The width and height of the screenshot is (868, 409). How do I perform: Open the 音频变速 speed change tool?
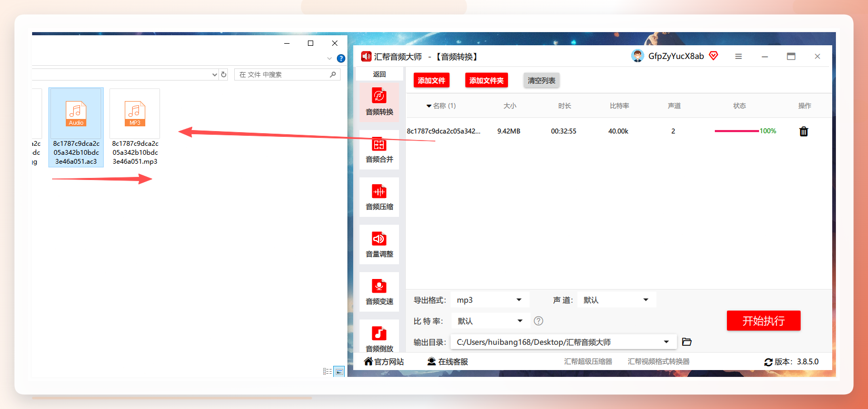coord(379,292)
